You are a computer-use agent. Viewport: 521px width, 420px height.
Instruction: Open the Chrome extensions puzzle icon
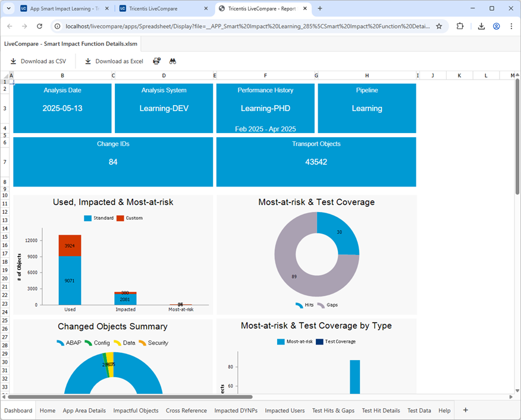tap(459, 26)
